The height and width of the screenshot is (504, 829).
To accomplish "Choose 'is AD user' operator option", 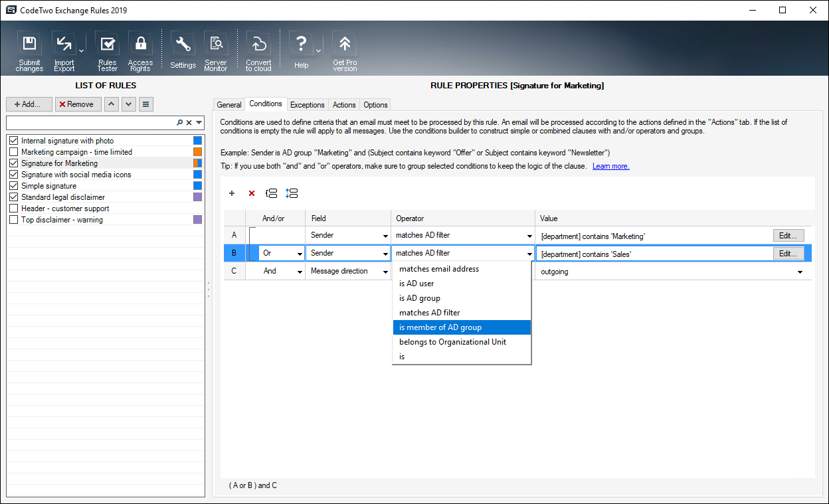I will [462, 284].
